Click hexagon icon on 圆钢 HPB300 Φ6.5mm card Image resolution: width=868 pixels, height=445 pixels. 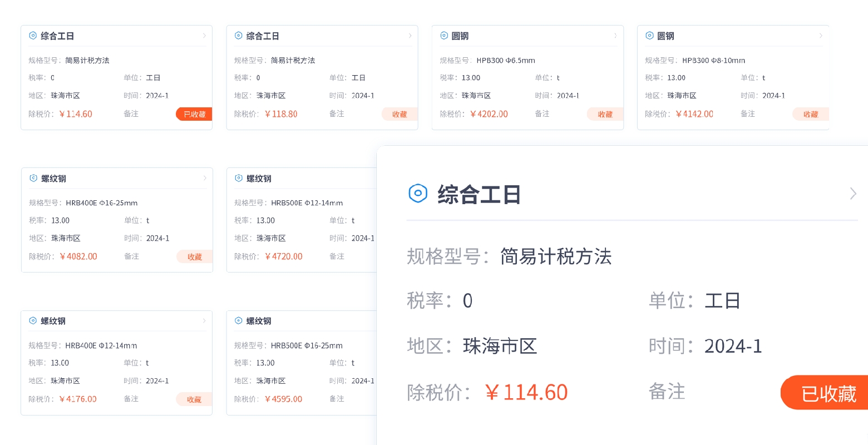pyautogui.click(x=444, y=36)
